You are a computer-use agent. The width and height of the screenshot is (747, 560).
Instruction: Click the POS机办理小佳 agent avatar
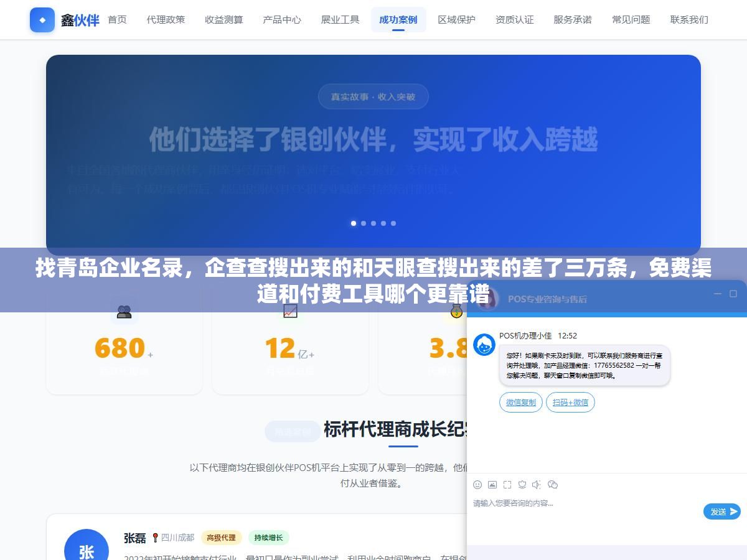click(484, 345)
